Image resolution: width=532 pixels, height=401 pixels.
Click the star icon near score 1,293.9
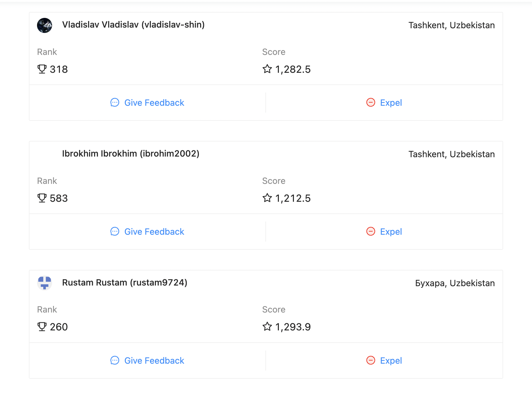[x=267, y=327]
